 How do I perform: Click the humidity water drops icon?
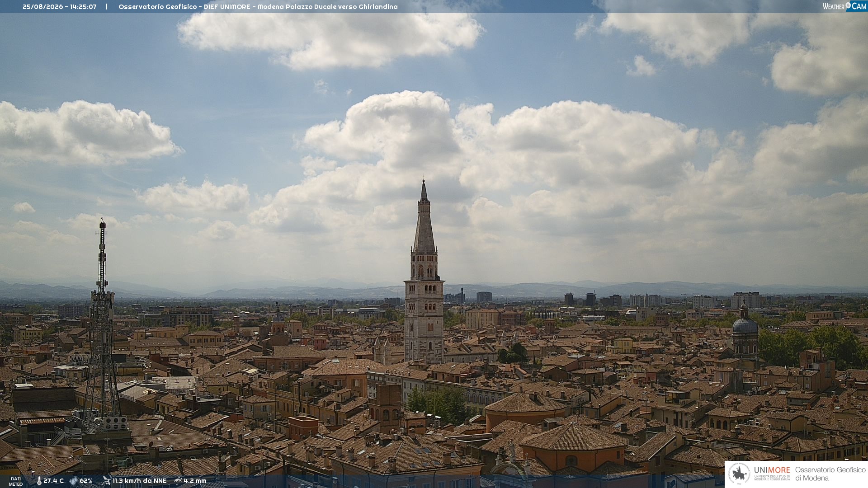73,481
